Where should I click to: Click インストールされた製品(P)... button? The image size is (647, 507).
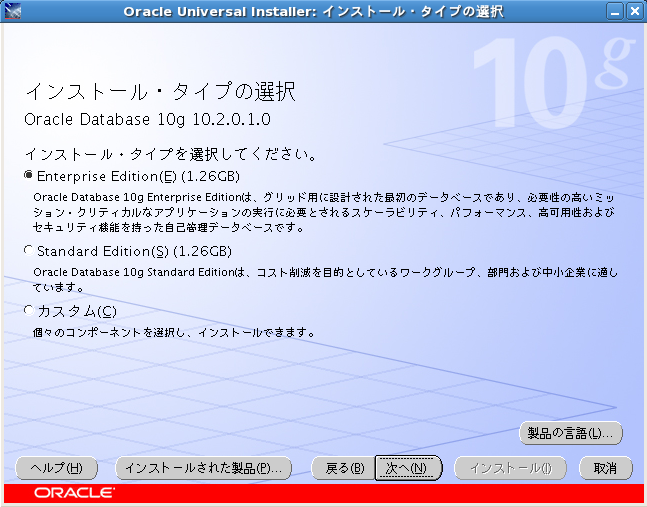pyautogui.click(x=203, y=468)
